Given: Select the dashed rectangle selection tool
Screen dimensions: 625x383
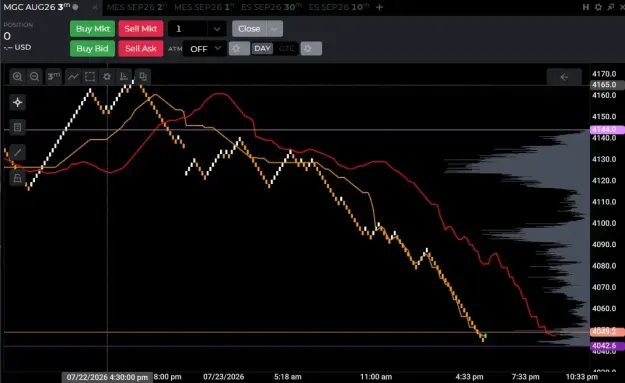Looking at the screenshot, I should pyautogui.click(x=90, y=77).
